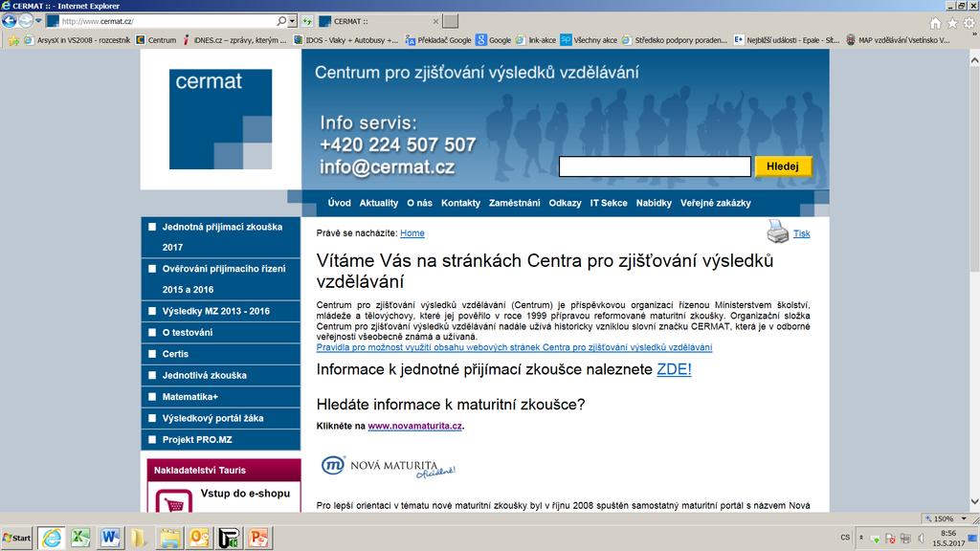This screenshot has width=980, height=551.
Task: Click the browser Forward arrow
Action: (x=26, y=21)
